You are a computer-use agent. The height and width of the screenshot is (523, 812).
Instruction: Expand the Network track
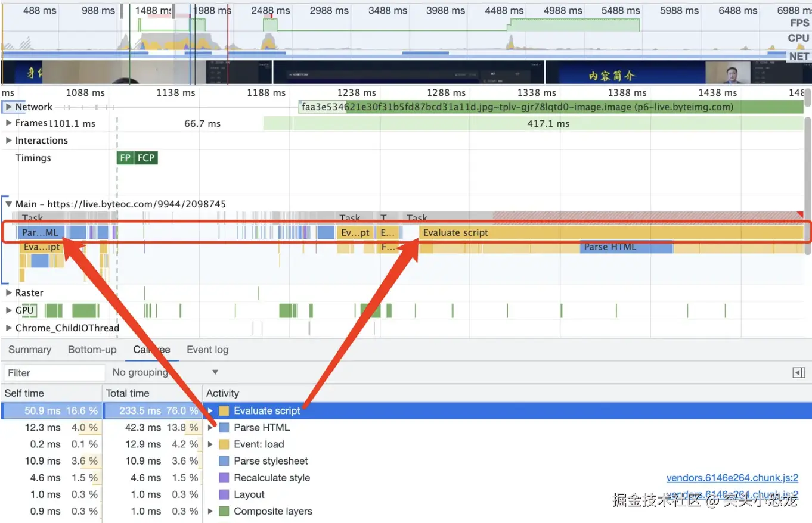[x=9, y=107]
